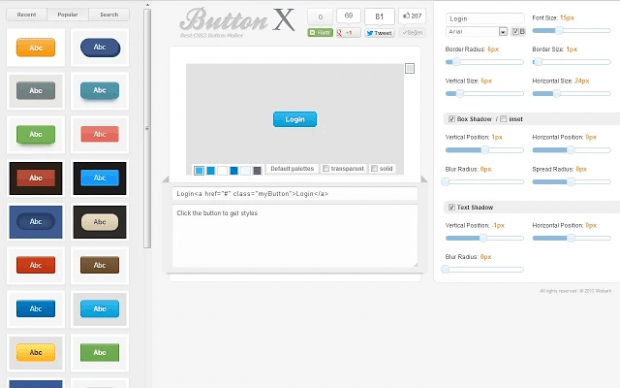The height and width of the screenshot is (388, 620).
Task: Toggle the Box Shadow checkbox
Action: pos(452,119)
